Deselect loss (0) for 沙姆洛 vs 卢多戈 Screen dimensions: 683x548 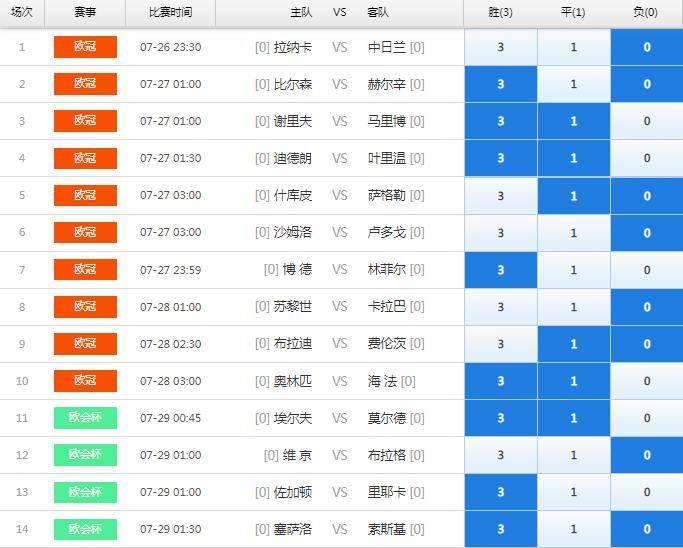[x=647, y=233]
